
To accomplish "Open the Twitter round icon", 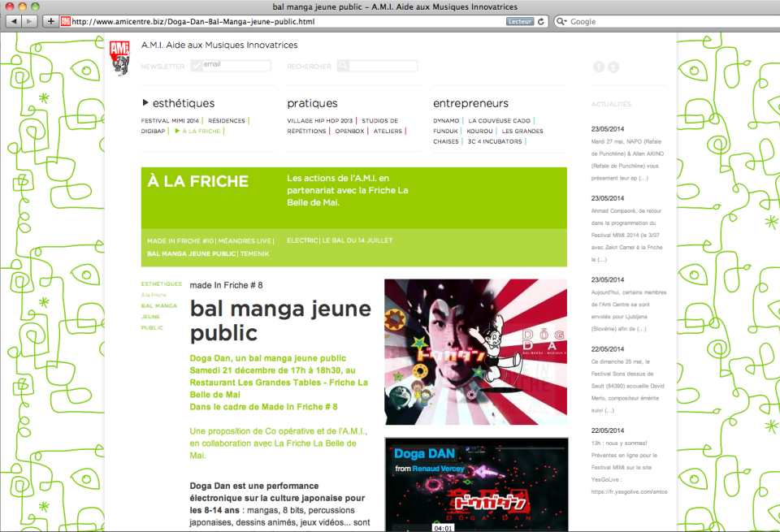I will click(613, 67).
